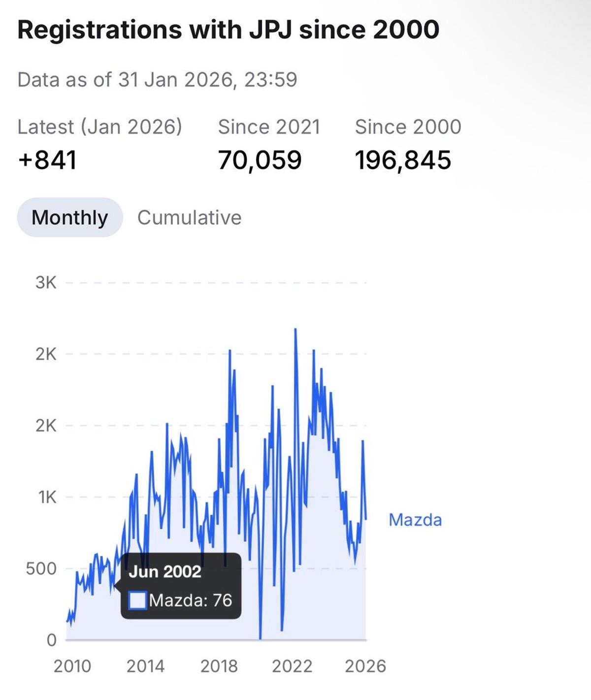Click the Mazda: 76 tooltip value
Screen dimensions: 591x700
pos(191,600)
